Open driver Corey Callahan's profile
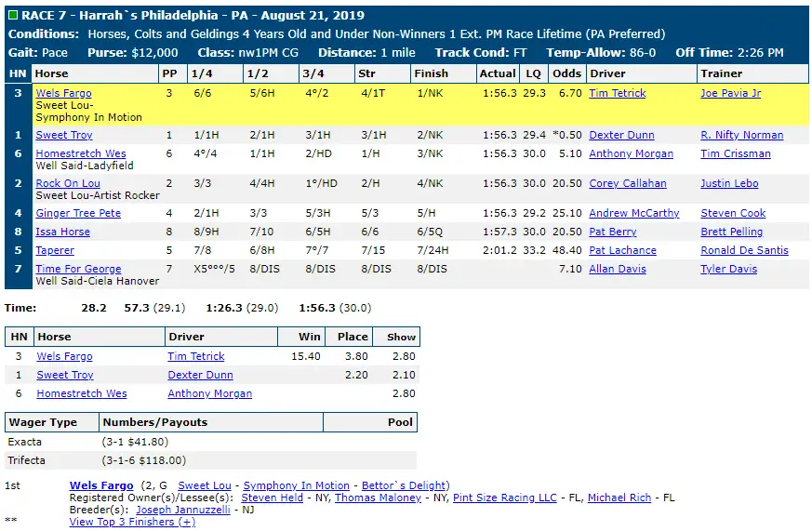The image size is (812, 531). tap(628, 183)
